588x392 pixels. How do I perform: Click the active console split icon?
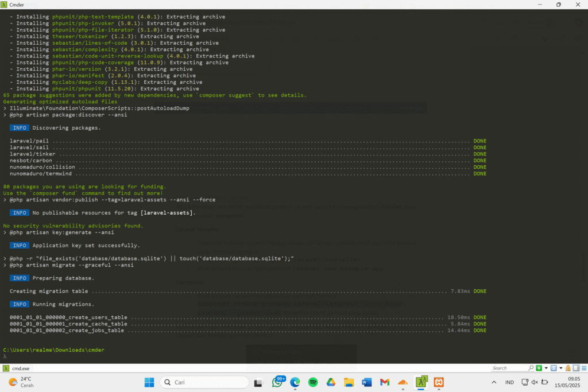click(x=553, y=368)
